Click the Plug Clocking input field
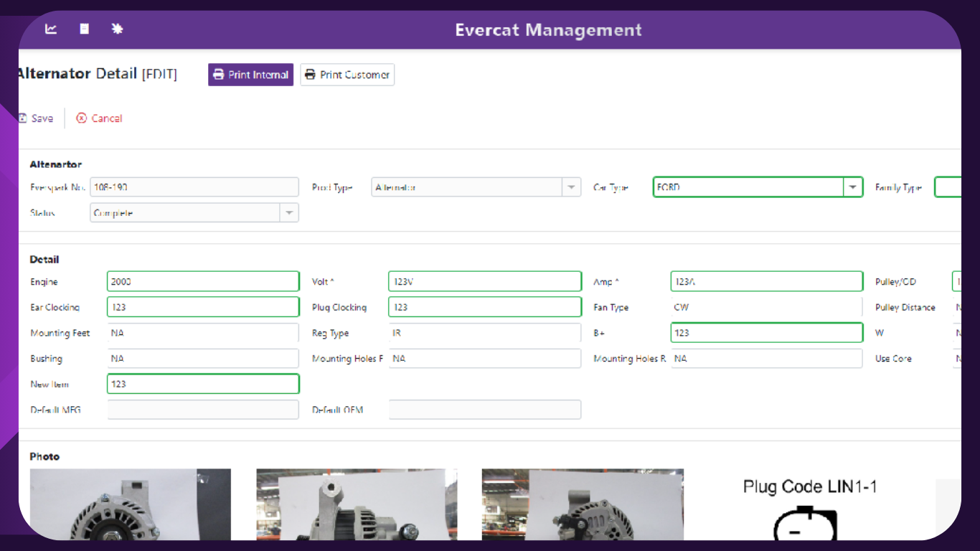 click(x=484, y=307)
